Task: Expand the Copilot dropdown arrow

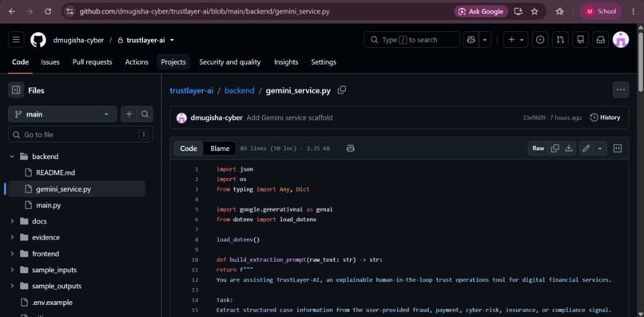Action: 485,40
